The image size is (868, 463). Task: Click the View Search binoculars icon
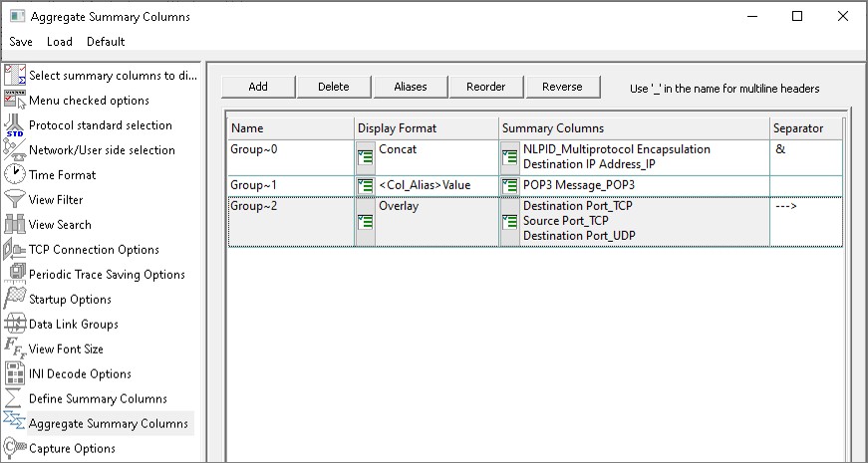pyautogui.click(x=15, y=225)
